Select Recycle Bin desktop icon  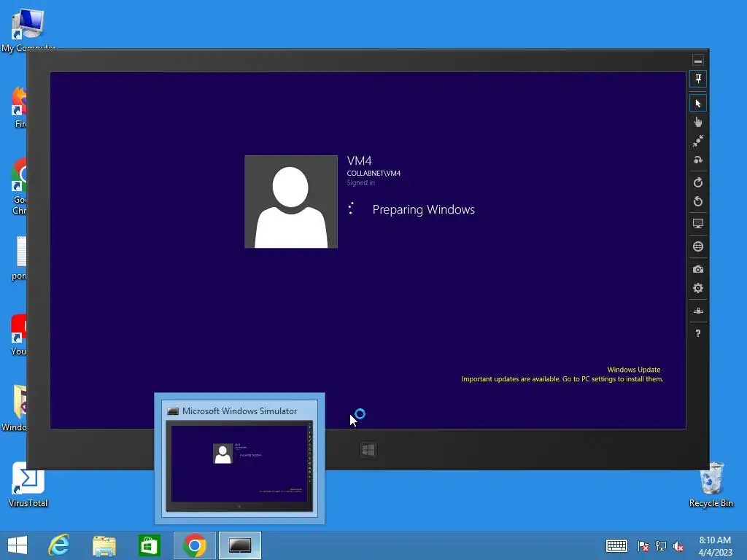coord(711,485)
